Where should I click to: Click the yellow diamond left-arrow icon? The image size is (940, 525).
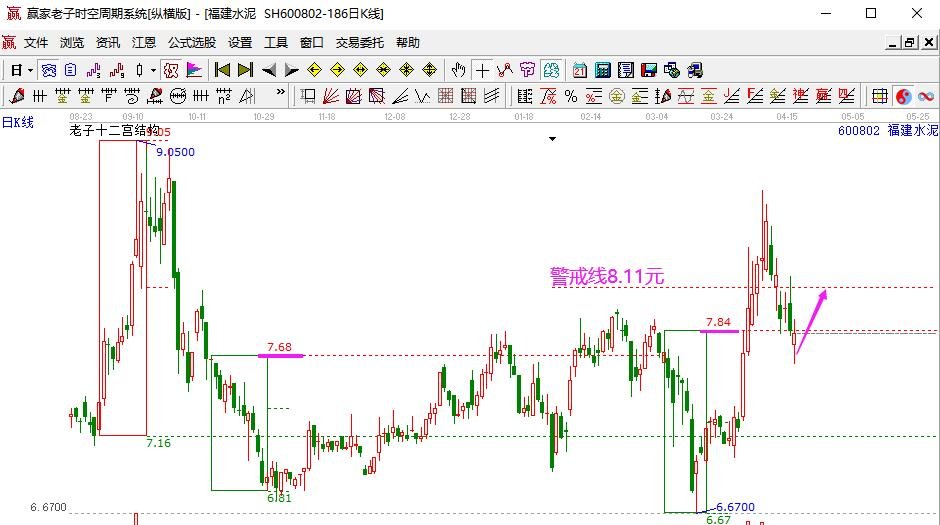314,70
